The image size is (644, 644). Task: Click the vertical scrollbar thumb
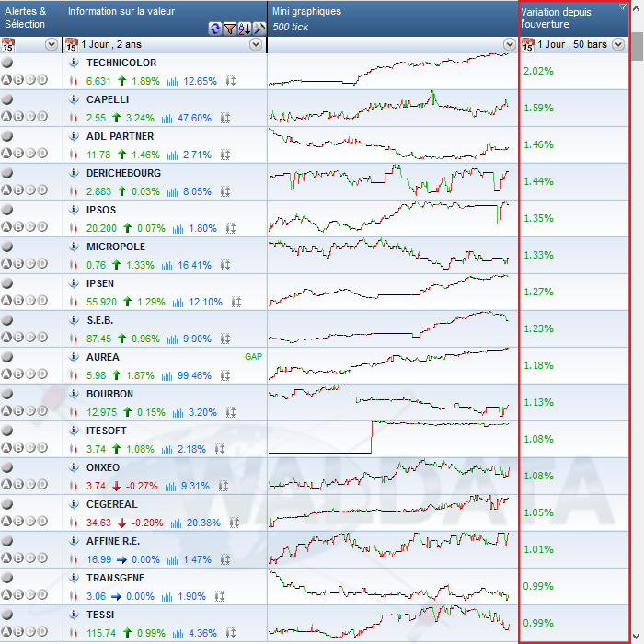[637, 46]
